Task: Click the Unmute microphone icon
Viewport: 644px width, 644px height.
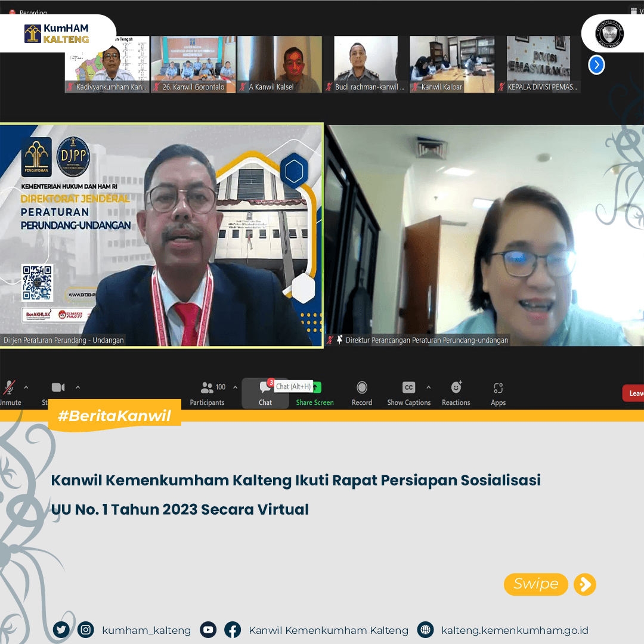Action: (9, 388)
